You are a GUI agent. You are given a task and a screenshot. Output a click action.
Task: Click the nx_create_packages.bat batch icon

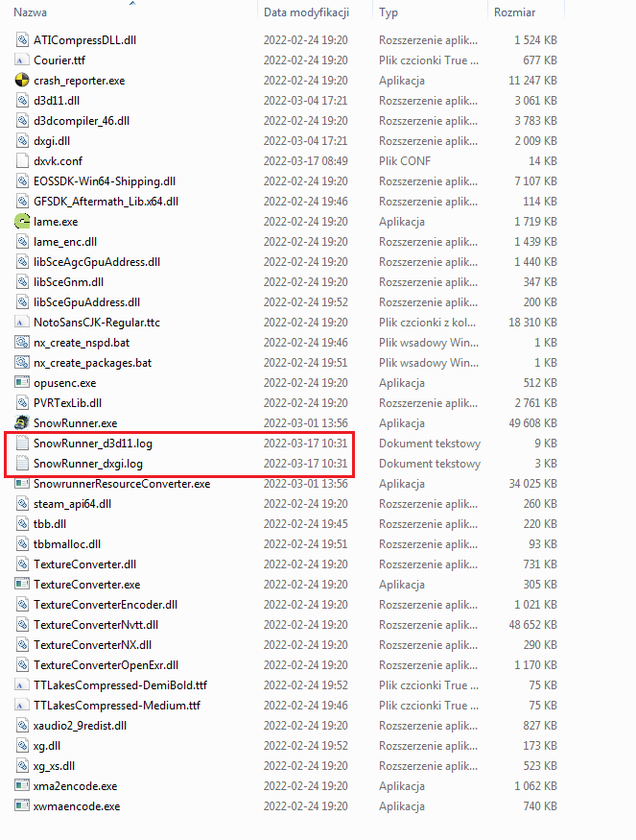click(x=22, y=363)
